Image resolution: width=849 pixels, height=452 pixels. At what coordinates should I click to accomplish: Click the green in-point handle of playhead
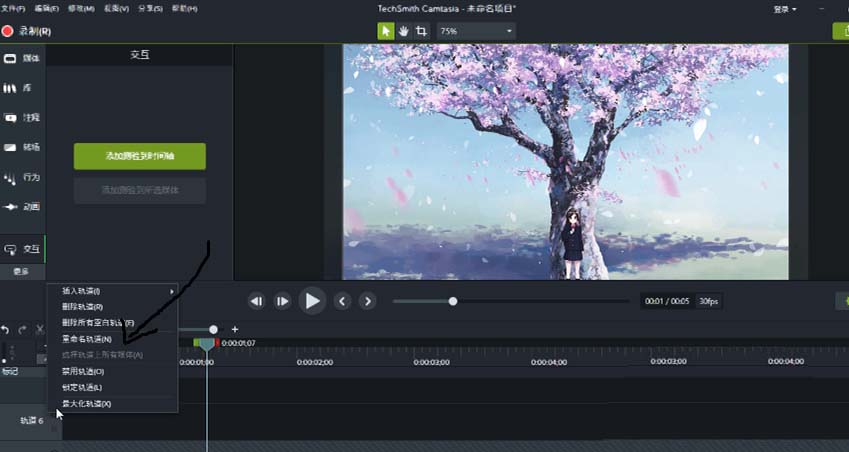197,343
